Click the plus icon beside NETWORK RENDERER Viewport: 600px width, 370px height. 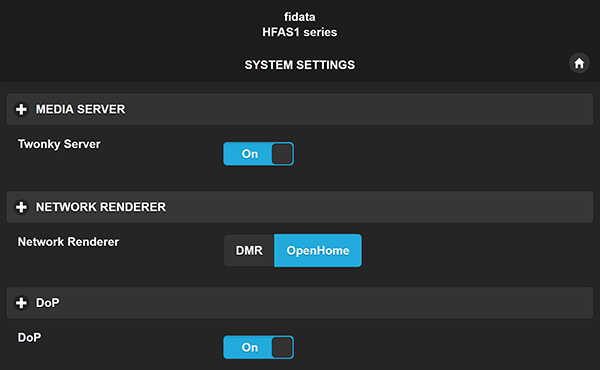click(21, 207)
